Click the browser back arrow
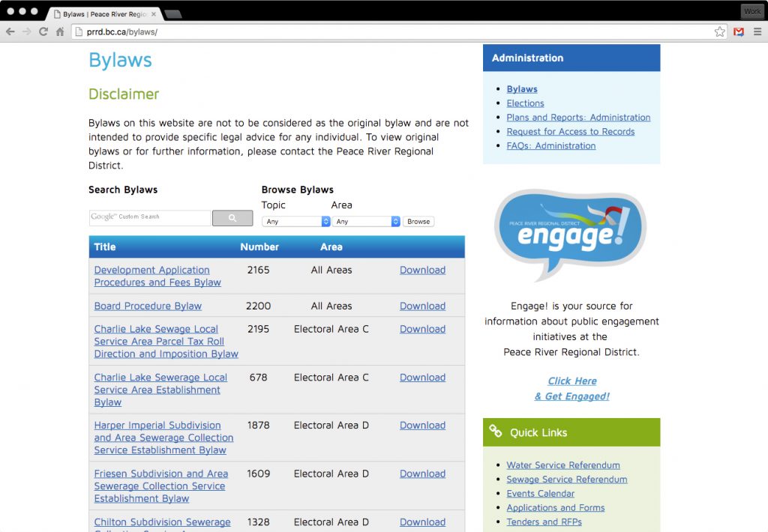 point(10,31)
